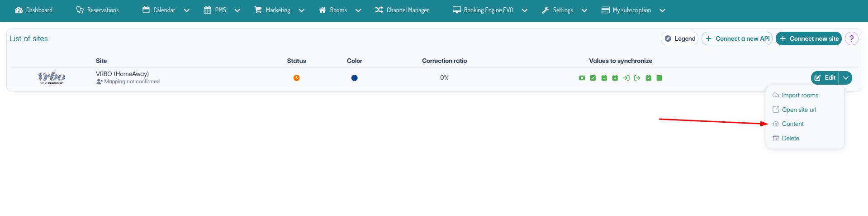Image resolution: width=868 pixels, height=216 pixels.
Task: Click the calendar-minus sync icon
Action: pyautogui.click(x=604, y=78)
